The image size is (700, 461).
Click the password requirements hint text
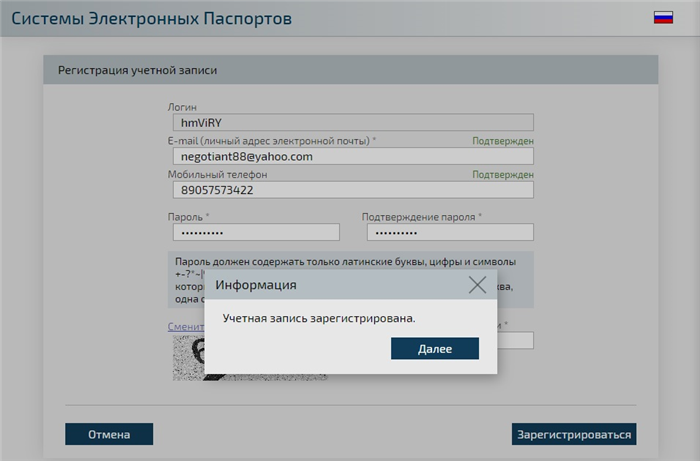click(x=350, y=262)
